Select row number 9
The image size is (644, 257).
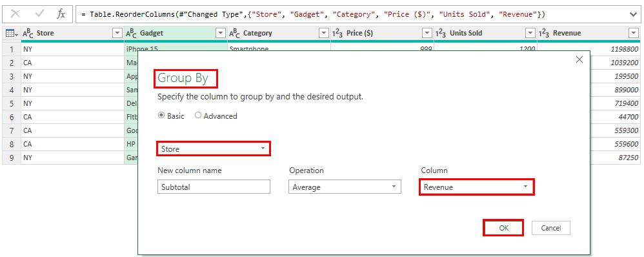[x=12, y=158]
